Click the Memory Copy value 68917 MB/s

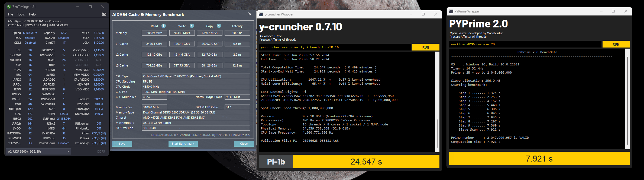210,33
